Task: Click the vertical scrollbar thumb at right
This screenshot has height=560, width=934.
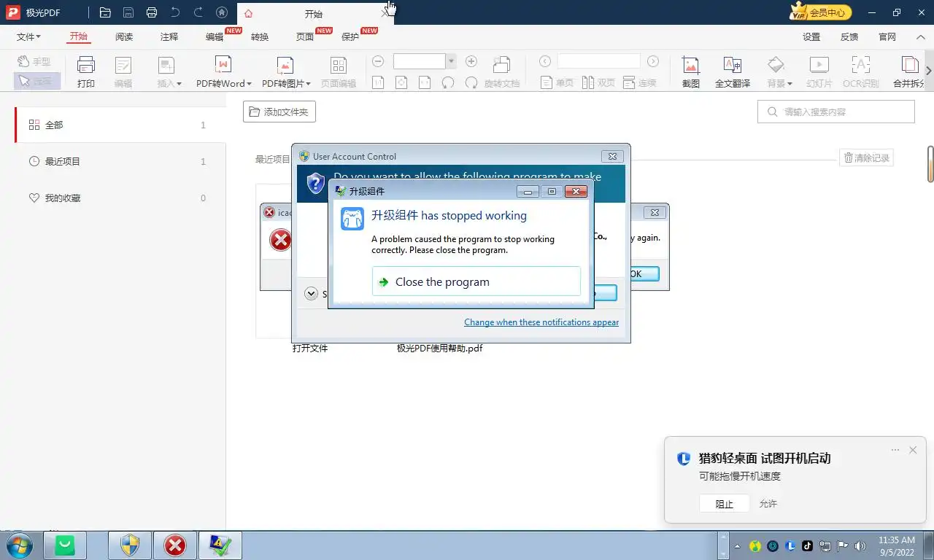Action: (930, 164)
